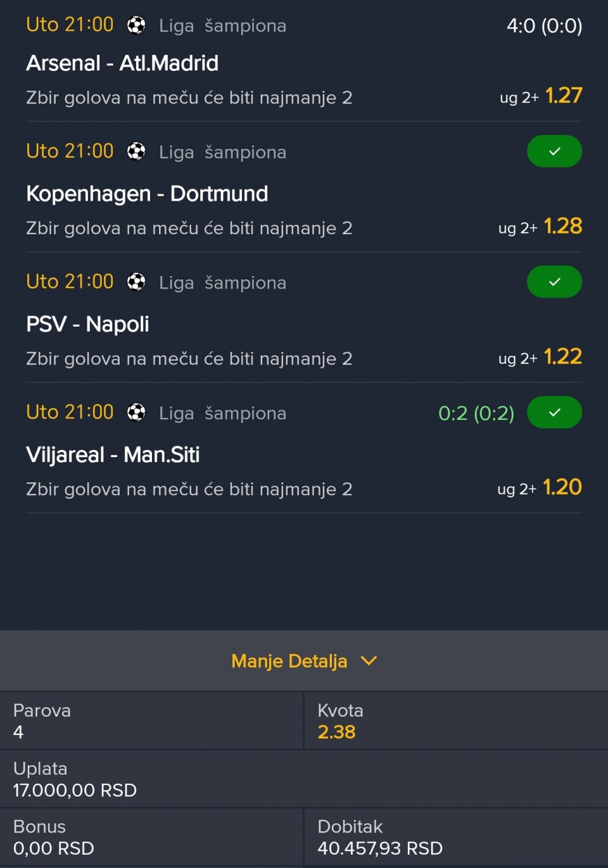This screenshot has width=608, height=868.
Task: Click the 1.27 odds for Arsenal match
Action: click(x=563, y=96)
